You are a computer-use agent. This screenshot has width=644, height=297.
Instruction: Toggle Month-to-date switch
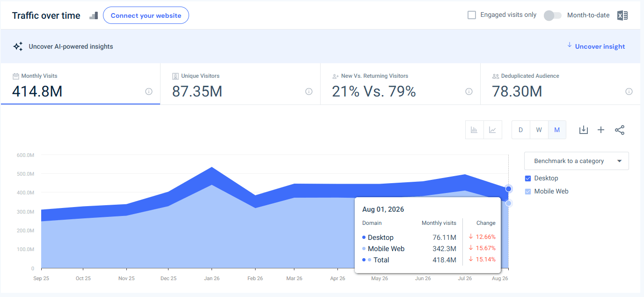pos(553,15)
